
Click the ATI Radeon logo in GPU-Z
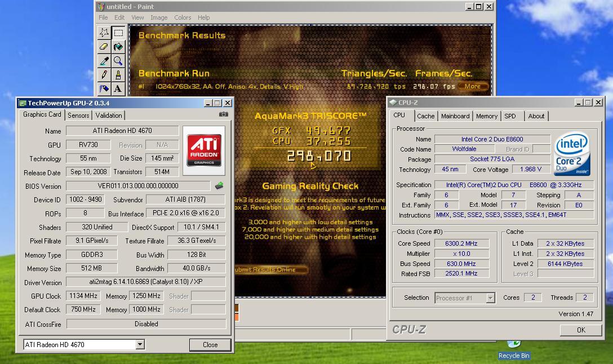click(204, 150)
